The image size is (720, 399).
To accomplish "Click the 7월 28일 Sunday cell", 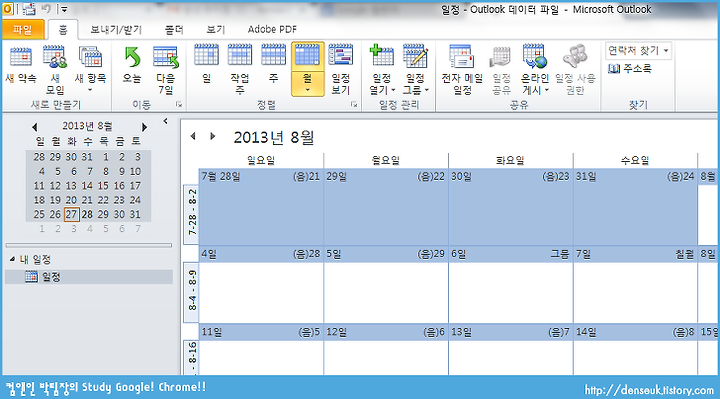I will pyautogui.click(x=261, y=207).
